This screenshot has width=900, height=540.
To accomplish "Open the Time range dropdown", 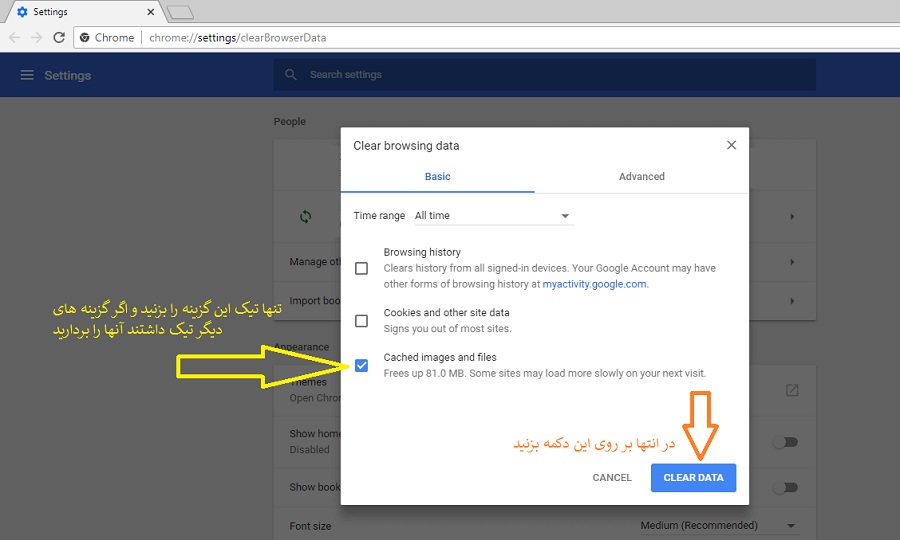I will click(x=494, y=216).
